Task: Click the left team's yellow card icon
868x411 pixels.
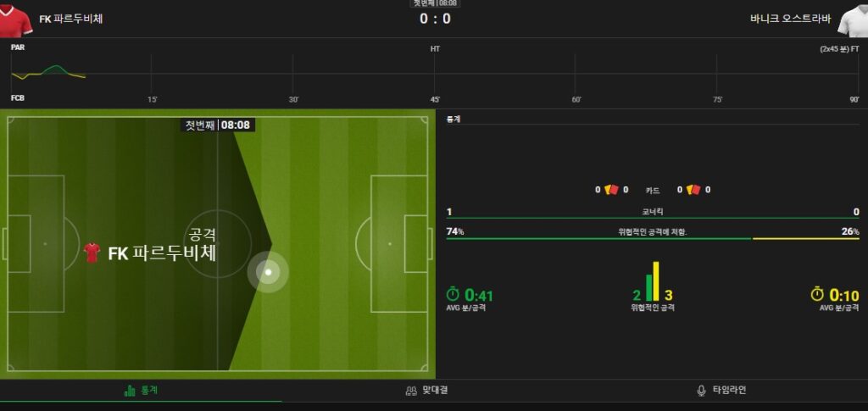Action: click(x=607, y=190)
